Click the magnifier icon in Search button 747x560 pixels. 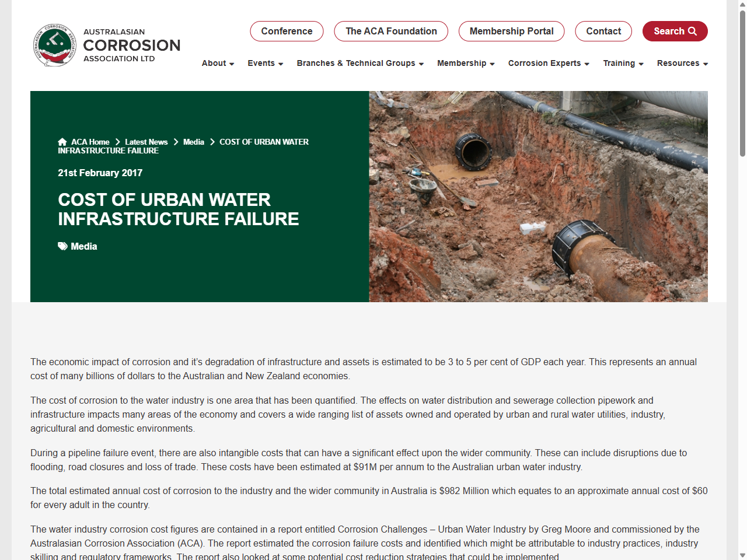point(693,32)
